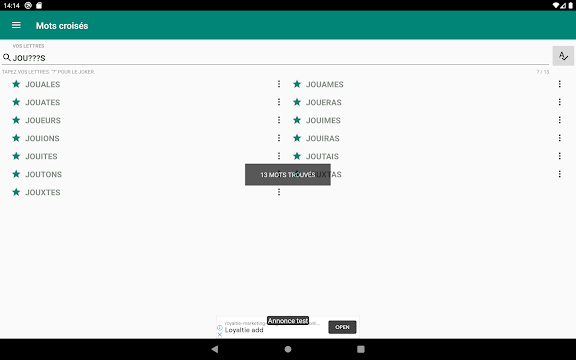Screen dimensions: 576x360
Task: Tap the search magnifier icon
Action: (x=7, y=58)
